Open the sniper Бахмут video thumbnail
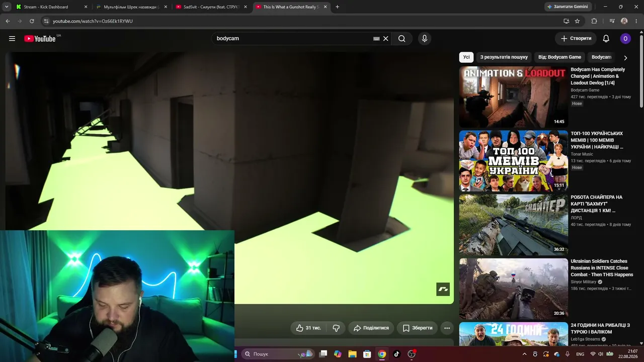Viewport: 644px width, 362px height. [x=513, y=225]
